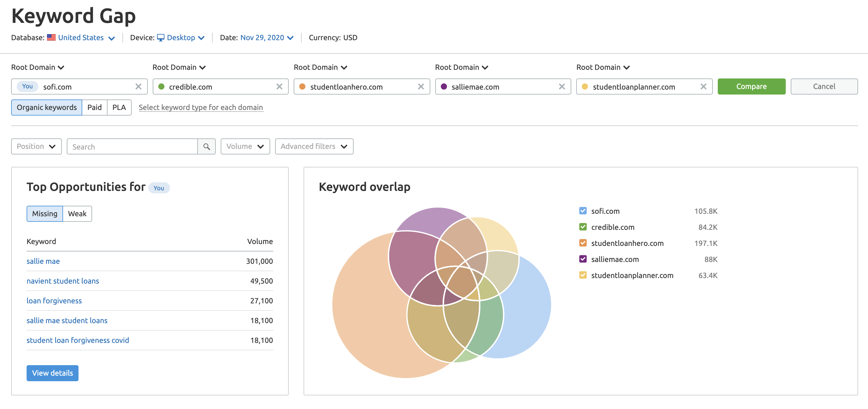868x409 pixels.
Task: Clear the salliemae.com domain field
Action: (562, 86)
